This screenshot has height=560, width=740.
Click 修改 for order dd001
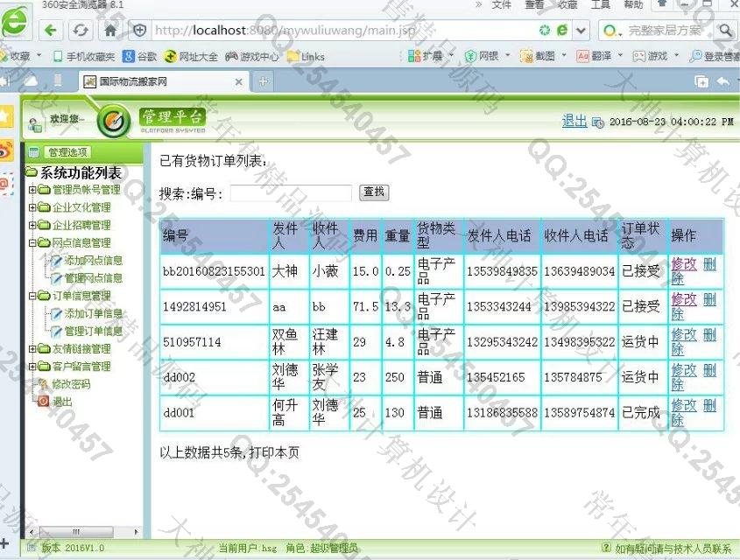[684, 405]
